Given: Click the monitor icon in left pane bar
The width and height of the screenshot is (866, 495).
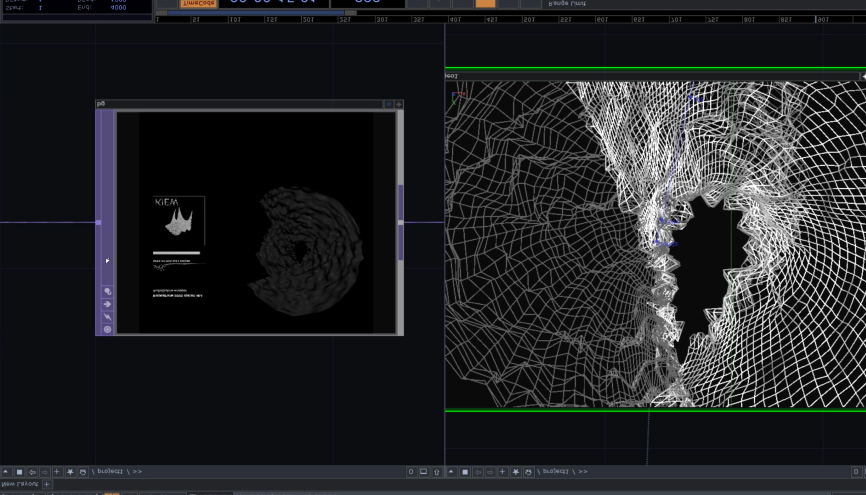Looking at the screenshot, I should (x=423, y=472).
